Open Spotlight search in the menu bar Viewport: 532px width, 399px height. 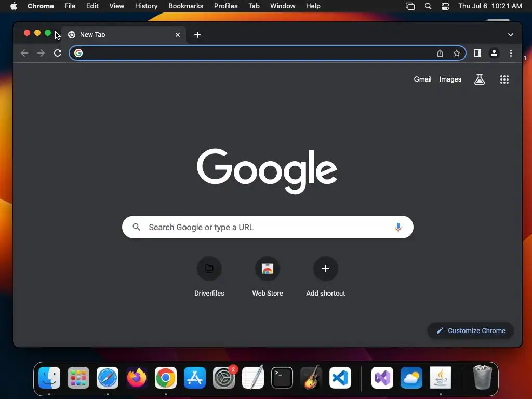tap(428, 6)
